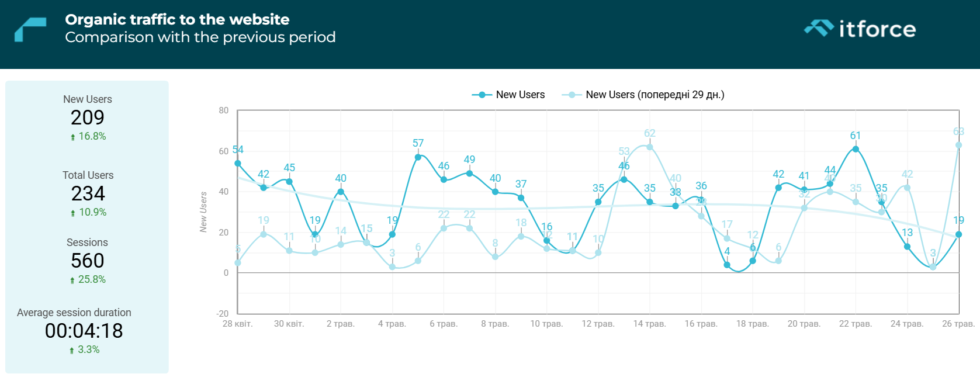This screenshot has width=980, height=374.
Task: Click the green arrow beside 3.3%
Action: [72, 351]
